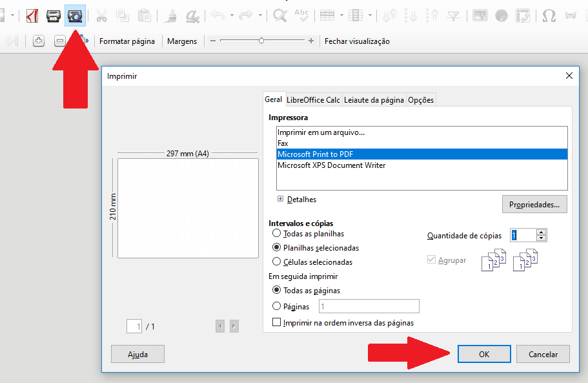Select Microsoft XPS Document Writer printer
Viewport: 588px width, 383px height.
[422, 165]
